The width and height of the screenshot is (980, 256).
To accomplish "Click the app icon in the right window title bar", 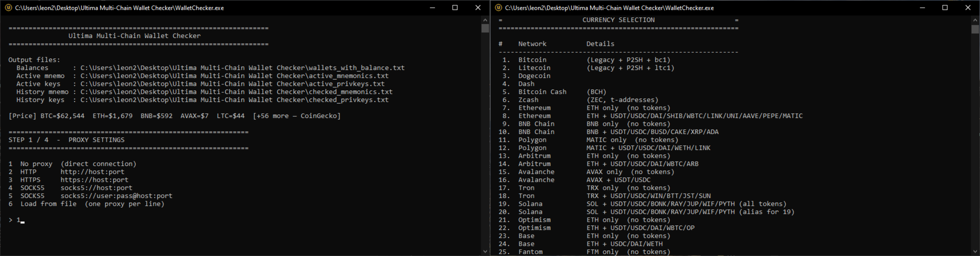I will 498,8.
